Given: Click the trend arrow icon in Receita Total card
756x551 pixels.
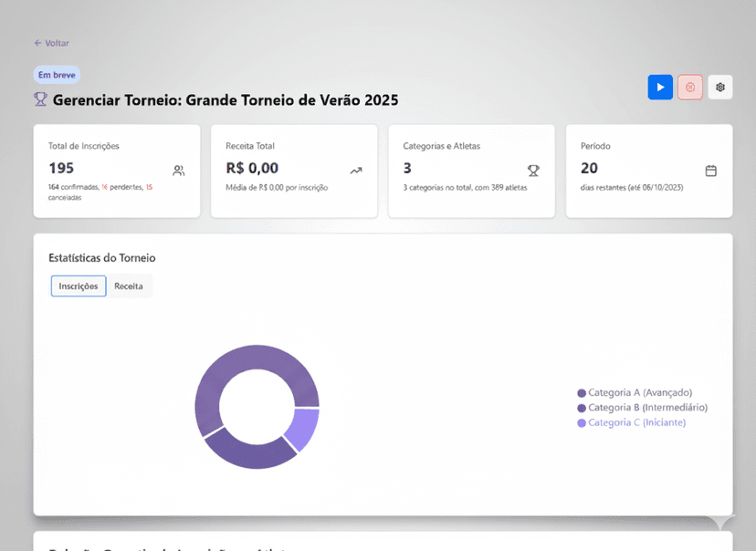Looking at the screenshot, I should tap(358, 171).
